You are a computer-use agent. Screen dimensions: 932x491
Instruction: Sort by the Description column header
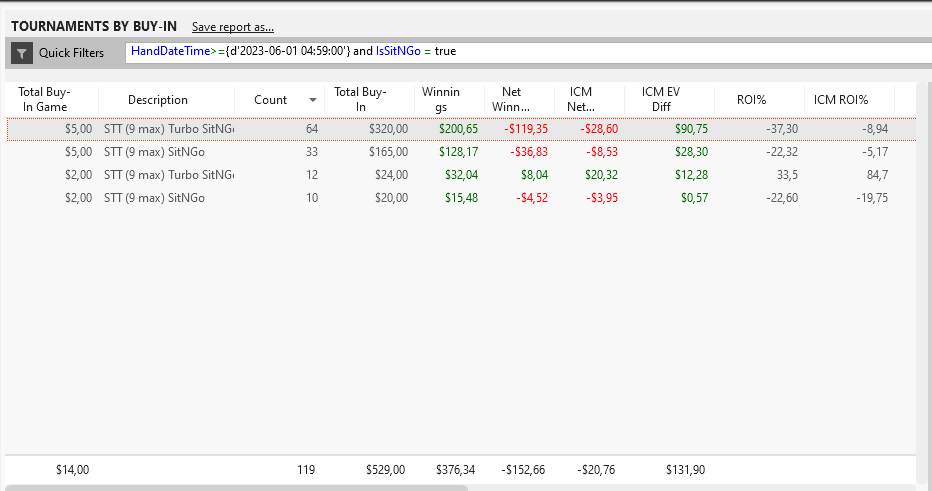[x=158, y=100]
